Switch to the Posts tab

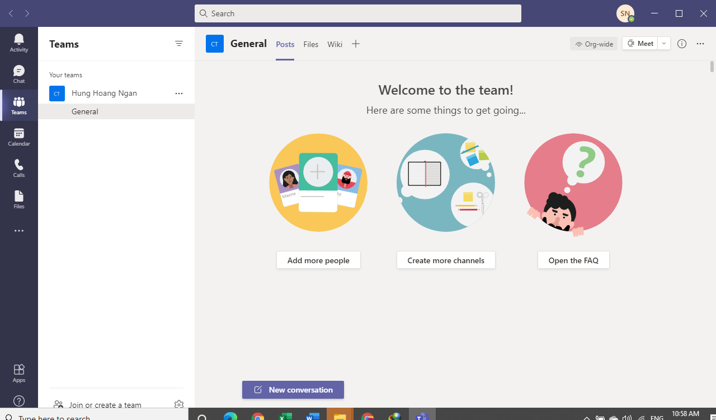coord(285,44)
